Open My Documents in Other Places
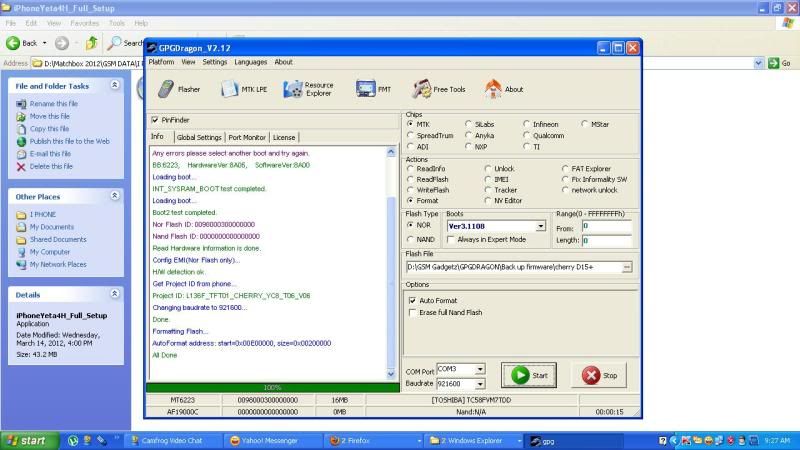Screen dimensions: 800x450 (x=52, y=227)
